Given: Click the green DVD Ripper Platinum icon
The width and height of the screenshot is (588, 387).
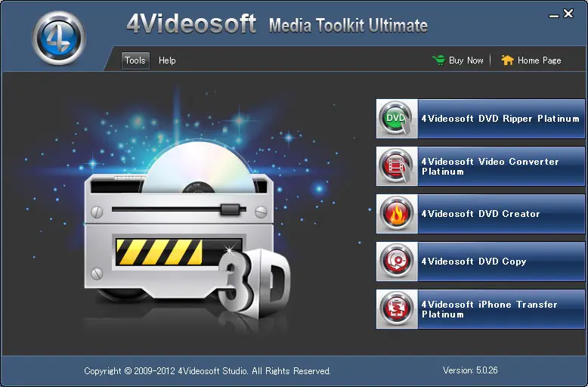Looking at the screenshot, I should point(397,119).
